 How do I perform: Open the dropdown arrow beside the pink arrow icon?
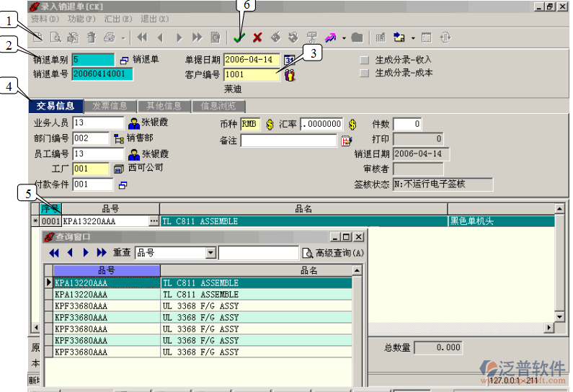click(x=344, y=37)
